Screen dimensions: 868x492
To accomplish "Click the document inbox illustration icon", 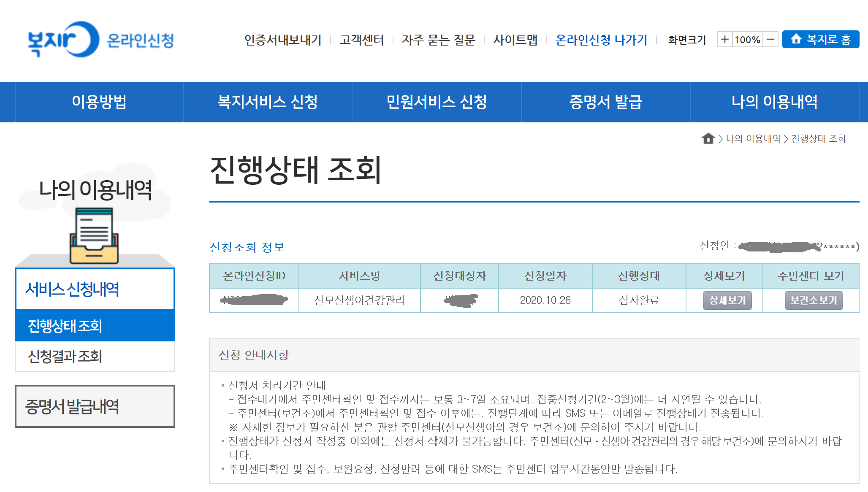I will [x=94, y=236].
